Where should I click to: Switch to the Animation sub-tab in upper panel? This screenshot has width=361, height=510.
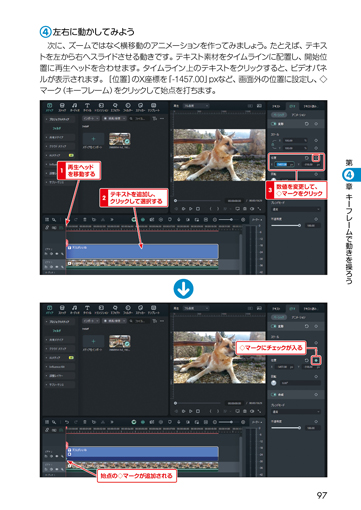[x=298, y=115]
